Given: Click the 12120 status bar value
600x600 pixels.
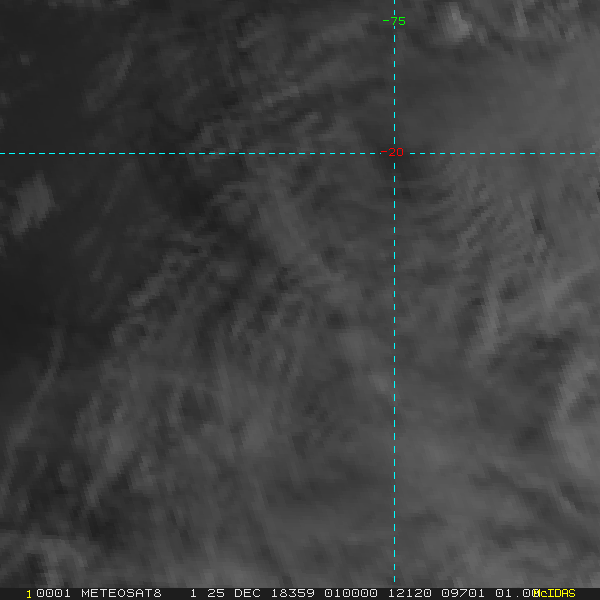Looking at the screenshot, I should pos(410,593).
